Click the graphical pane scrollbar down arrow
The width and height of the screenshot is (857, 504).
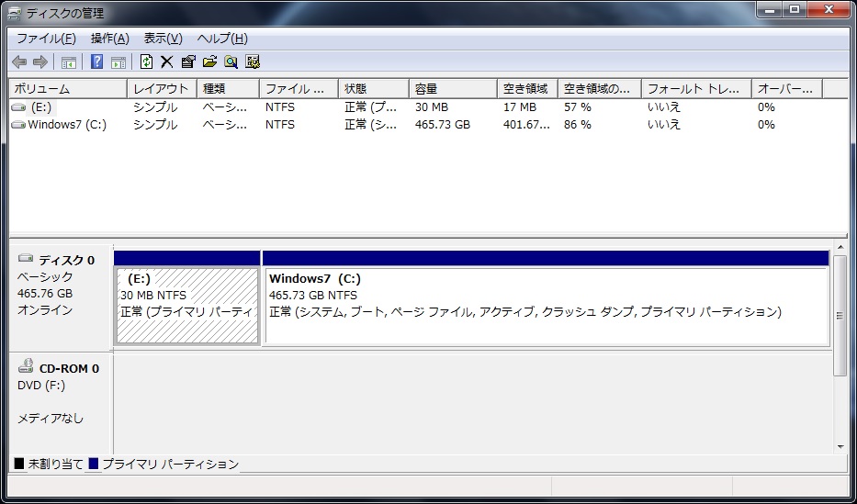point(840,447)
